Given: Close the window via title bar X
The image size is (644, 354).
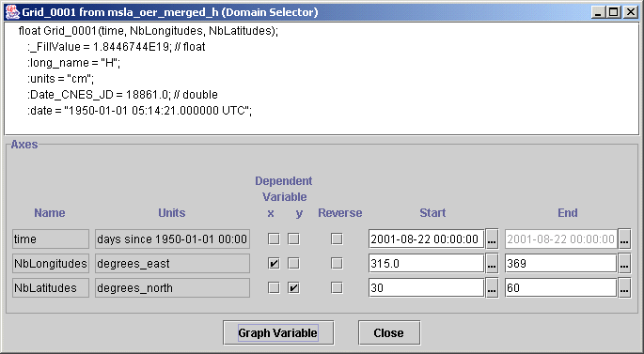Looking at the screenshot, I should click(x=631, y=12).
